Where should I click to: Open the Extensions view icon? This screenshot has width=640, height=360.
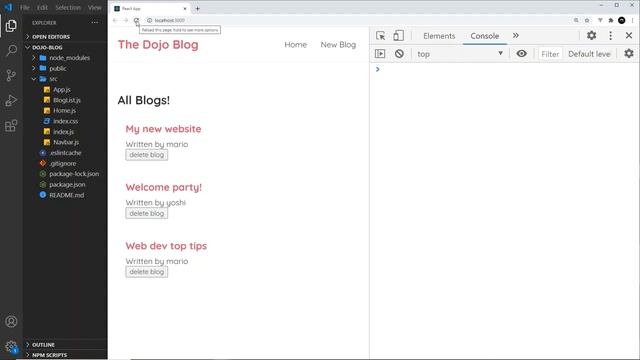click(x=11, y=125)
